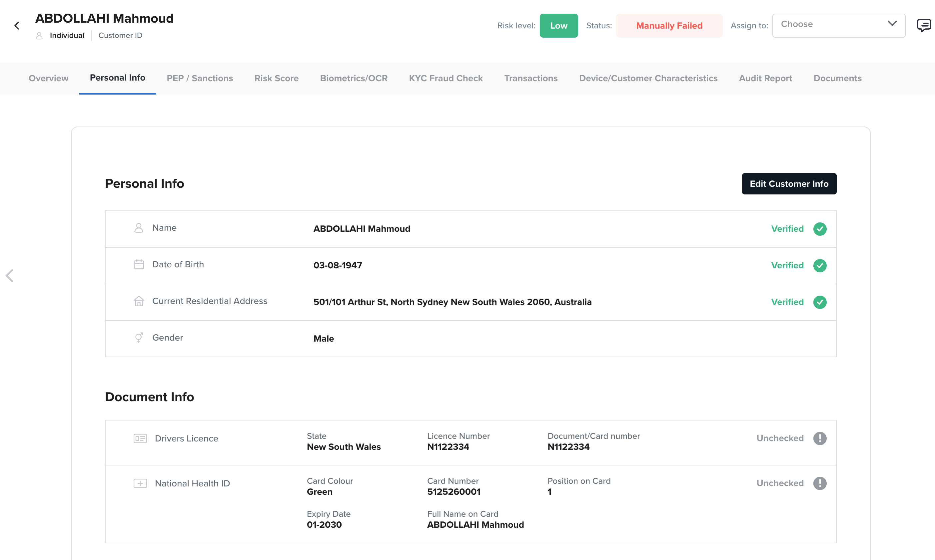Open the comments chat icon
Image resolution: width=935 pixels, height=560 pixels.
pos(923,25)
